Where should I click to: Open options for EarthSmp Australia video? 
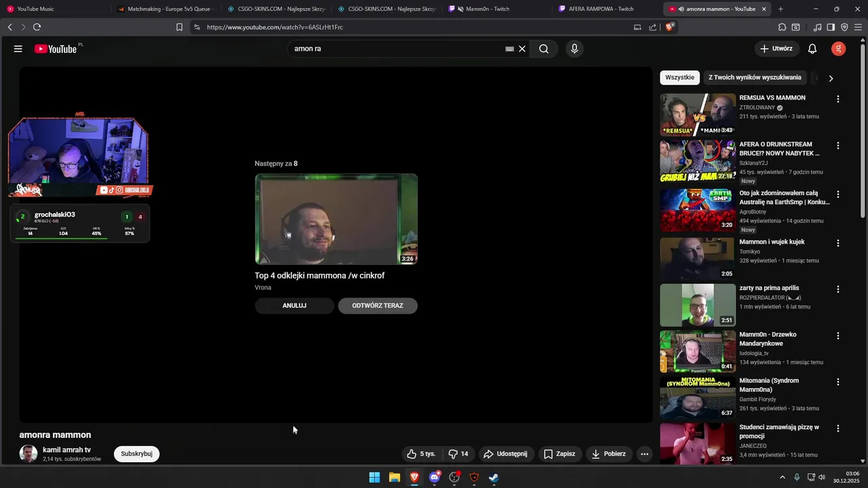(x=837, y=194)
